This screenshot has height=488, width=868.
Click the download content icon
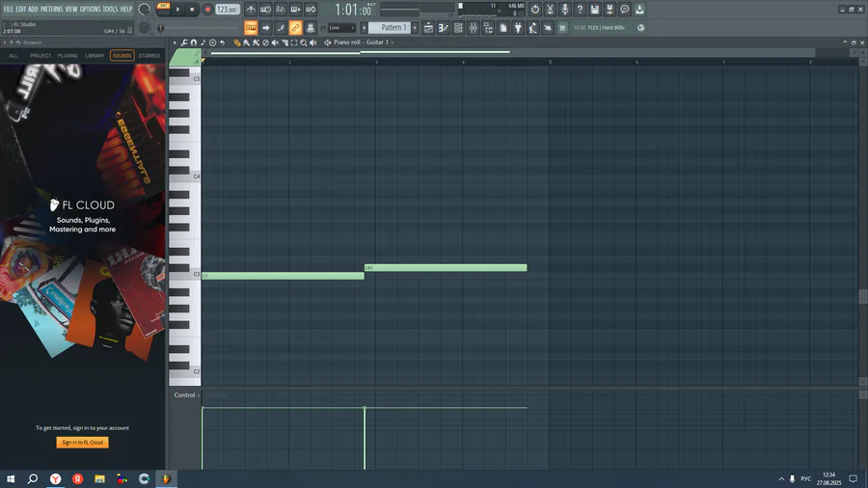click(639, 10)
